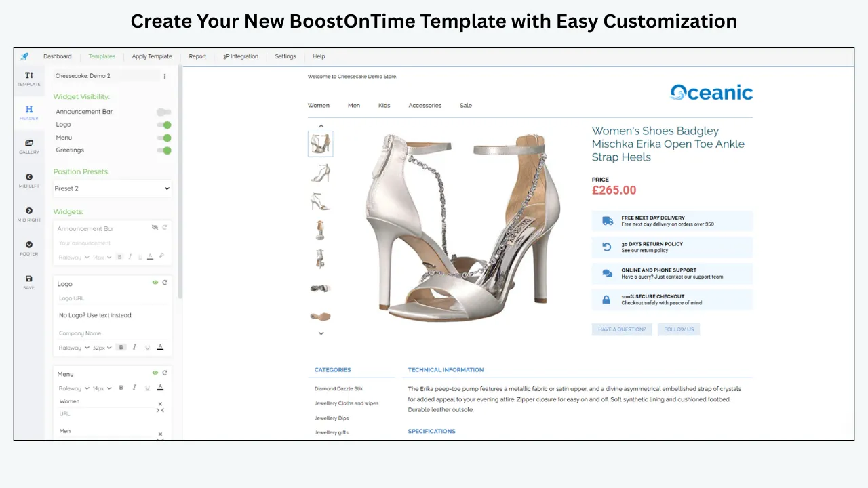Disable the Greetings visibility switch
Viewport: 868px width, 488px height.
click(163, 150)
